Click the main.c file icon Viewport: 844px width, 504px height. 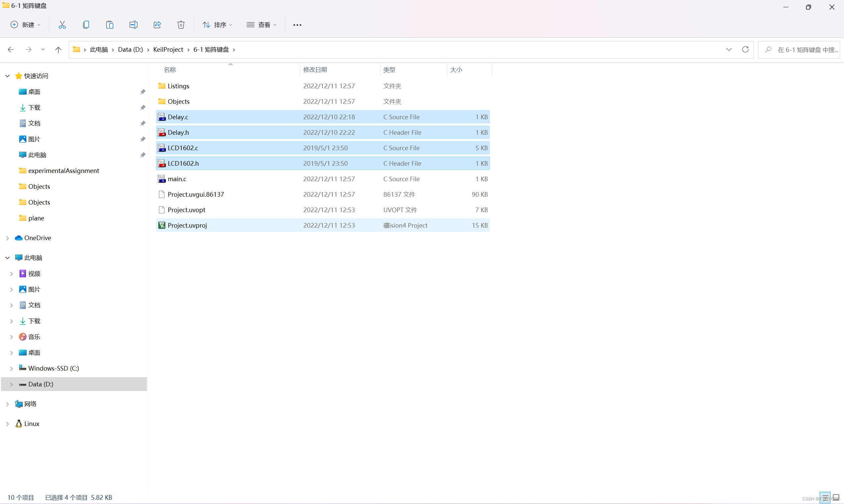tap(162, 179)
